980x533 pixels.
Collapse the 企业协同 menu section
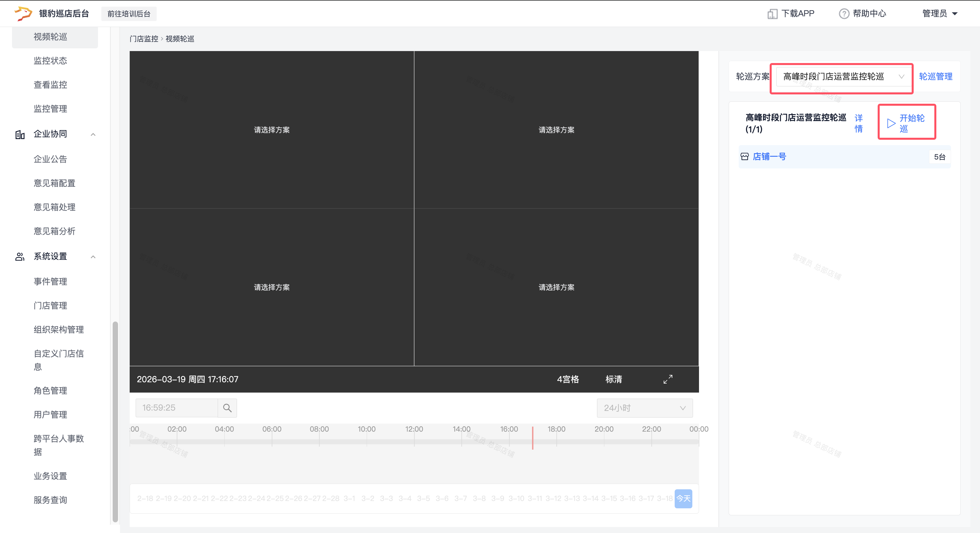93,134
